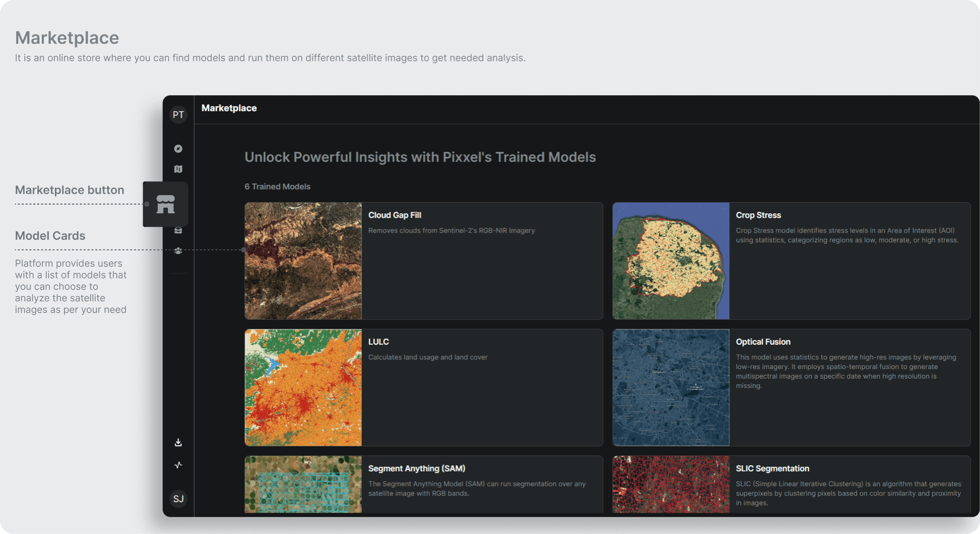Select the Optical Fusion title
980x534 pixels.
click(x=763, y=342)
